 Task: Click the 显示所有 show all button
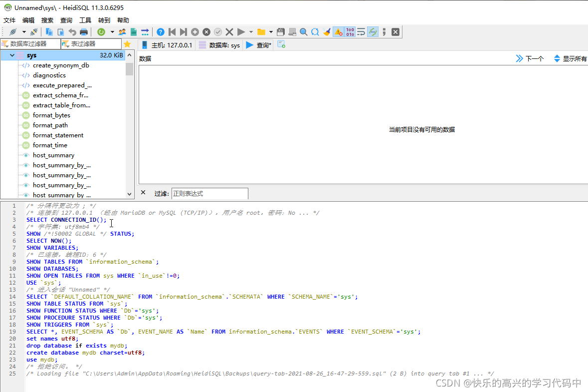pyautogui.click(x=571, y=58)
